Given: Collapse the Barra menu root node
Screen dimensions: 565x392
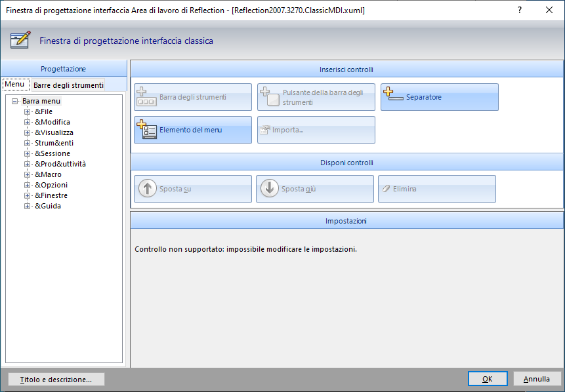Looking at the screenshot, I should click(x=15, y=101).
